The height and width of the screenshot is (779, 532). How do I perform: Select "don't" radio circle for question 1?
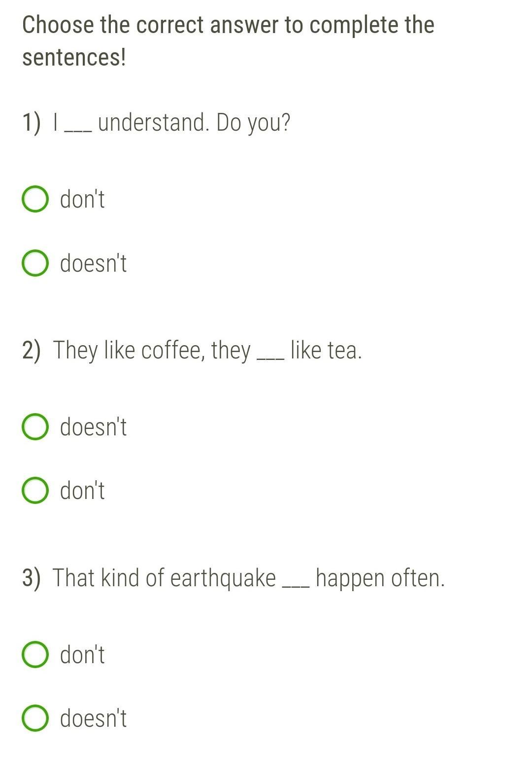click(x=35, y=199)
